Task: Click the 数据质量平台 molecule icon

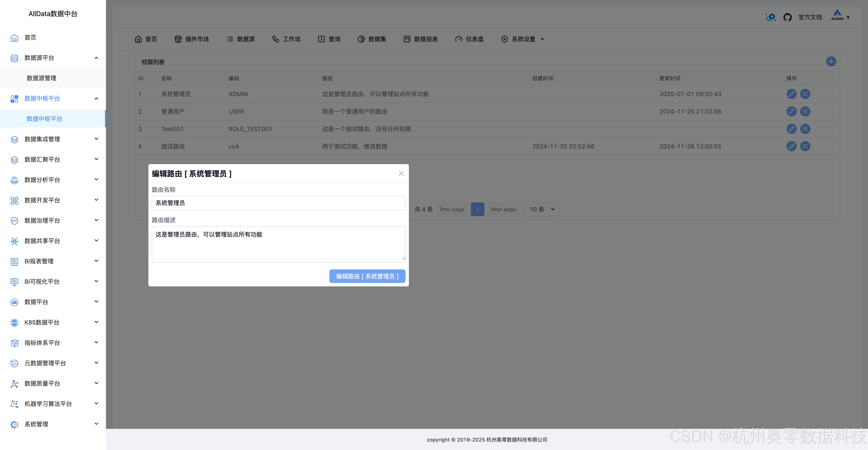Action: [x=14, y=384]
